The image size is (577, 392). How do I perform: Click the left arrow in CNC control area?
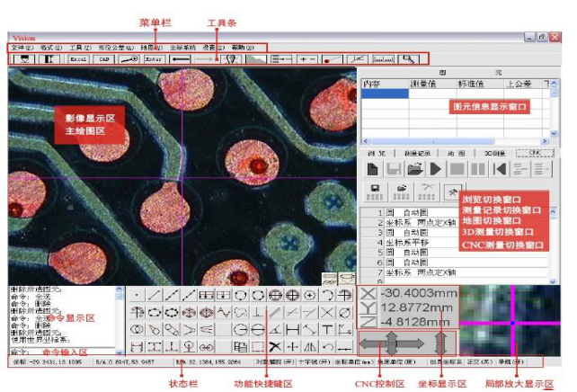pos(372,344)
